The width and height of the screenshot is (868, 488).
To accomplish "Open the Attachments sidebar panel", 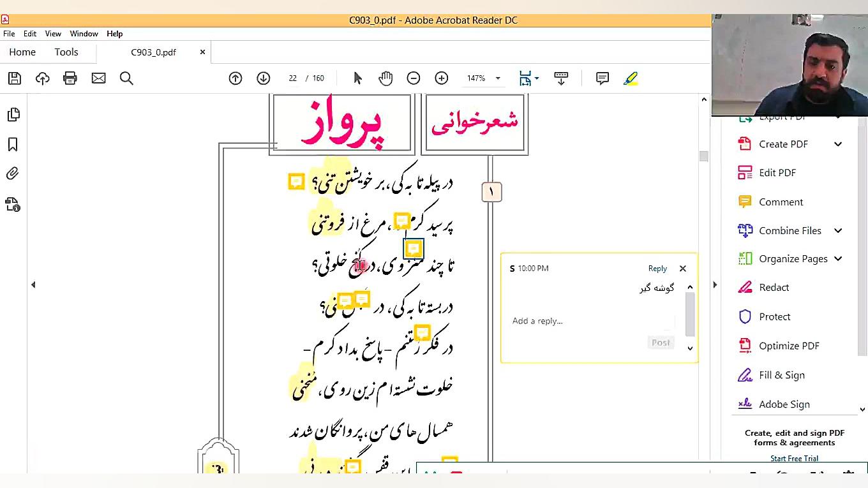I will (x=14, y=173).
